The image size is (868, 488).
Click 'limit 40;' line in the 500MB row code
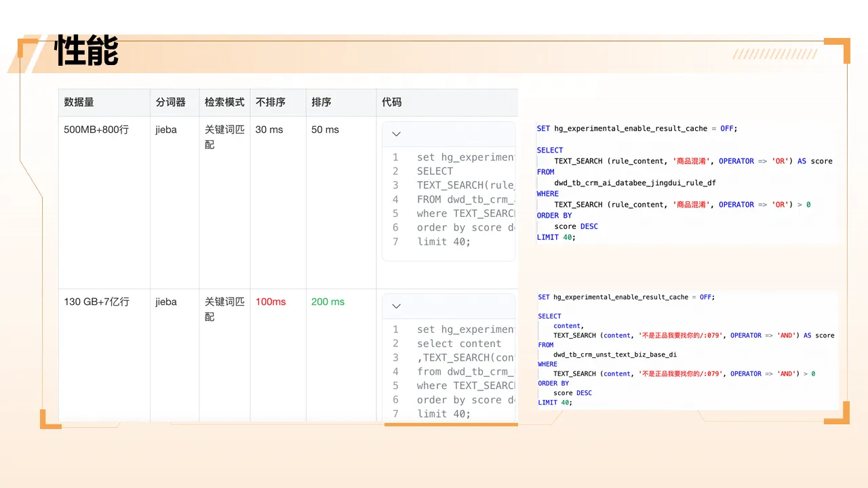tap(443, 241)
